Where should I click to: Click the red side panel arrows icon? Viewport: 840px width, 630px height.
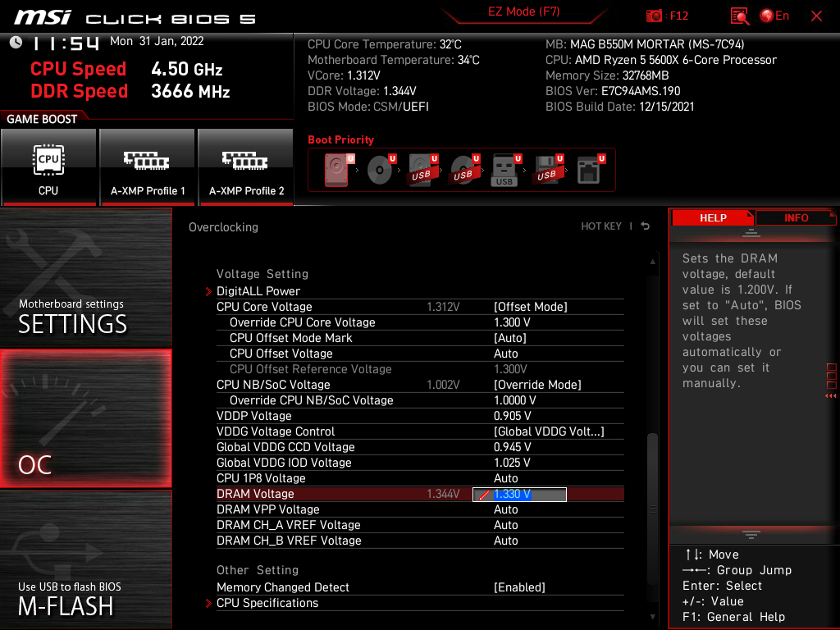831,396
